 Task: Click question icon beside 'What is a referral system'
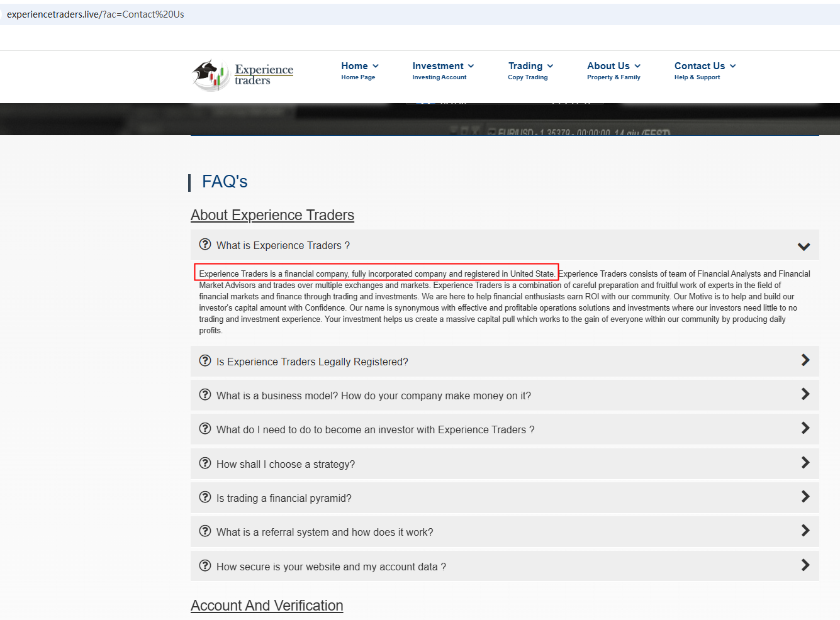point(205,531)
